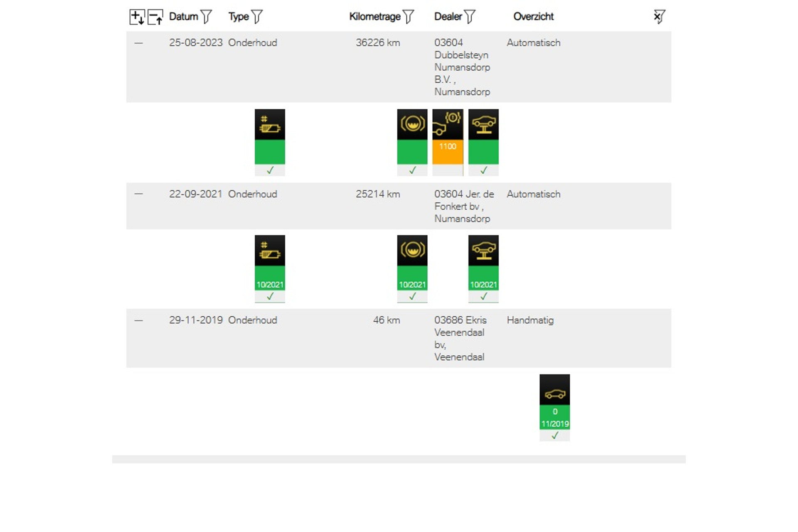This screenshot has height=532, width=798.
Task: Clear all filters with the crossed funnel icon
Action: click(x=659, y=17)
